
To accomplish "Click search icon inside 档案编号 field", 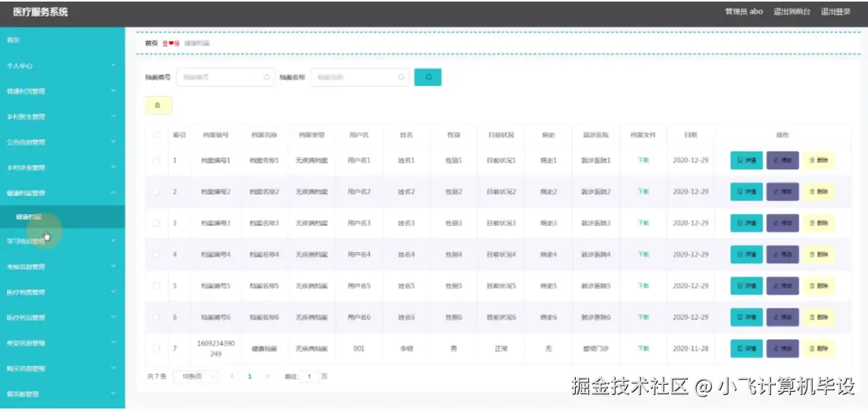I will (267, 77).
